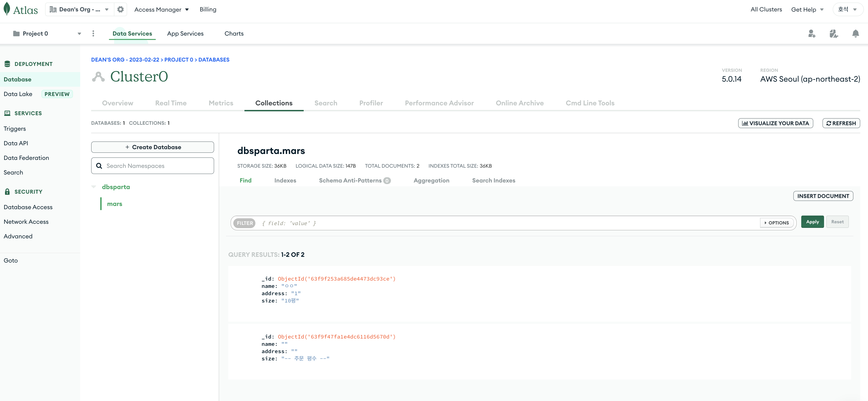This screenshot has height=401, width=868.
Task: Click the Deployment stack icon
Action: [7, 64]
